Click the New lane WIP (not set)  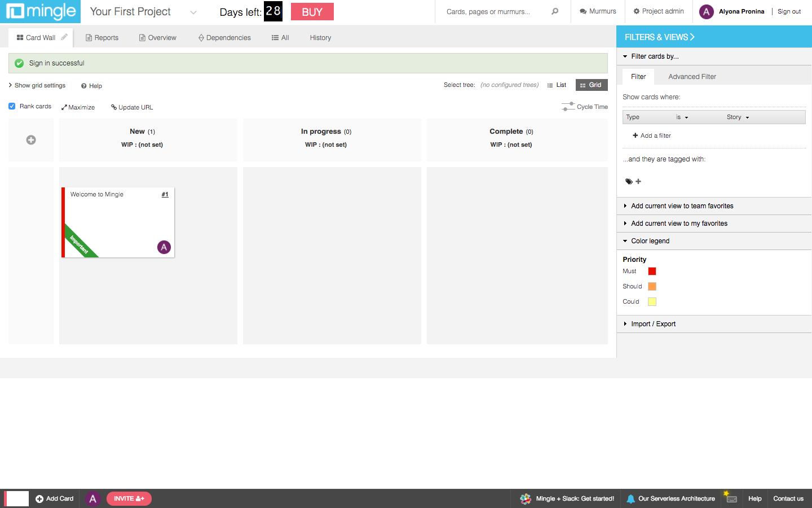(x=142, y=144)
